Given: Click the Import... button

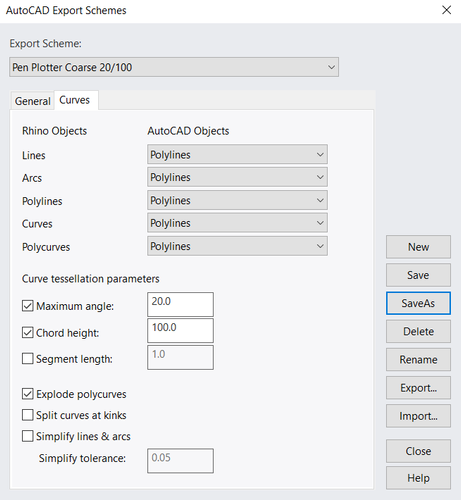Looking at the screenshot, I should 418,416.
